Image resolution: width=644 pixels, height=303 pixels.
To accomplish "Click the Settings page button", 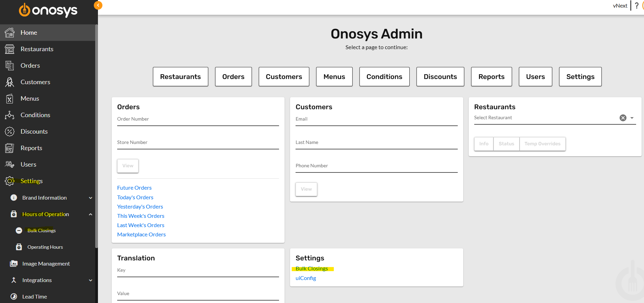I will (580, 77).
